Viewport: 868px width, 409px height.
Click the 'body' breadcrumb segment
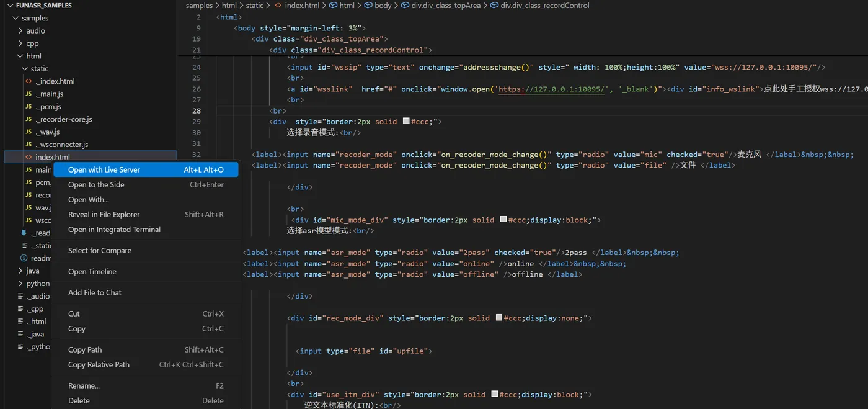pos(383,6)
